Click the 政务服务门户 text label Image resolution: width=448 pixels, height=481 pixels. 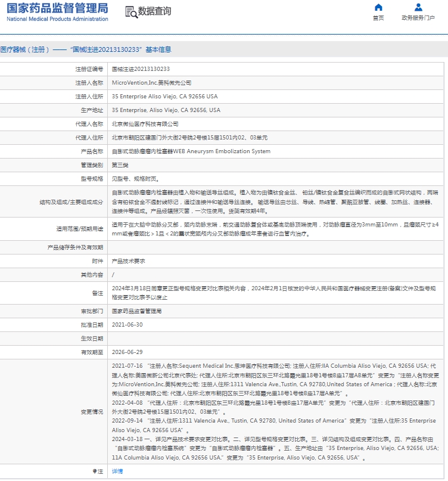click(x=418, y=18)
